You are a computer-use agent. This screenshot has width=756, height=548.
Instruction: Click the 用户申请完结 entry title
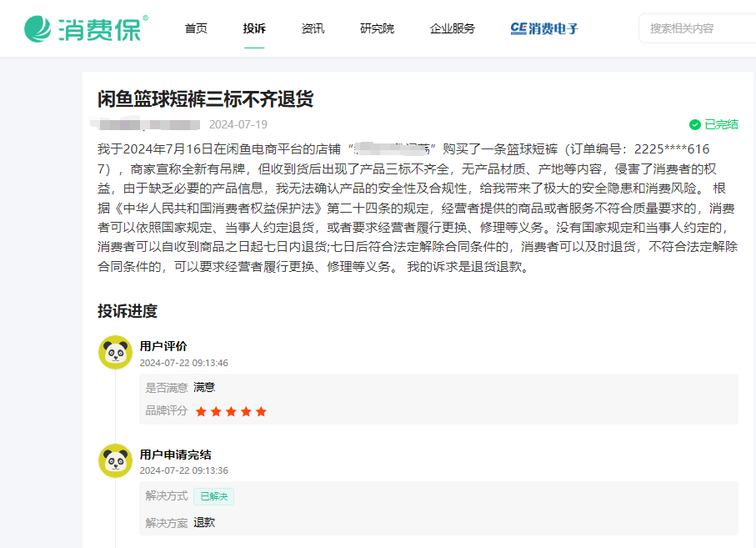[x=175, y=455]
